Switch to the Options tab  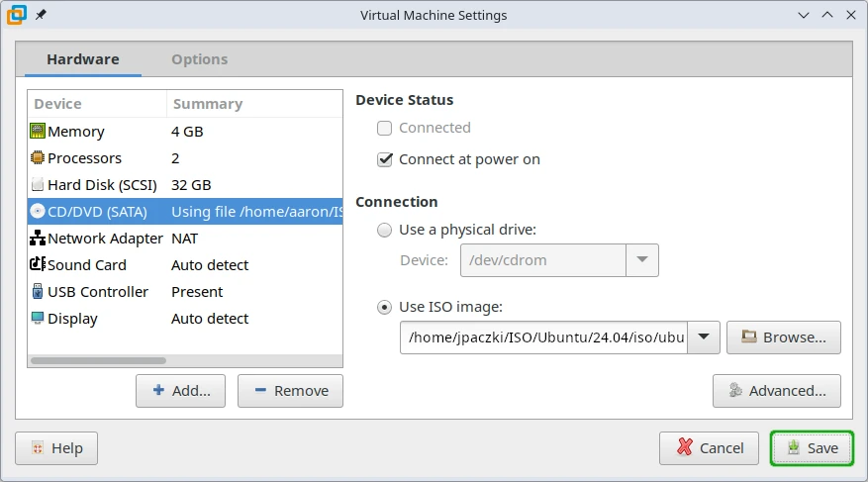(199, 59)
